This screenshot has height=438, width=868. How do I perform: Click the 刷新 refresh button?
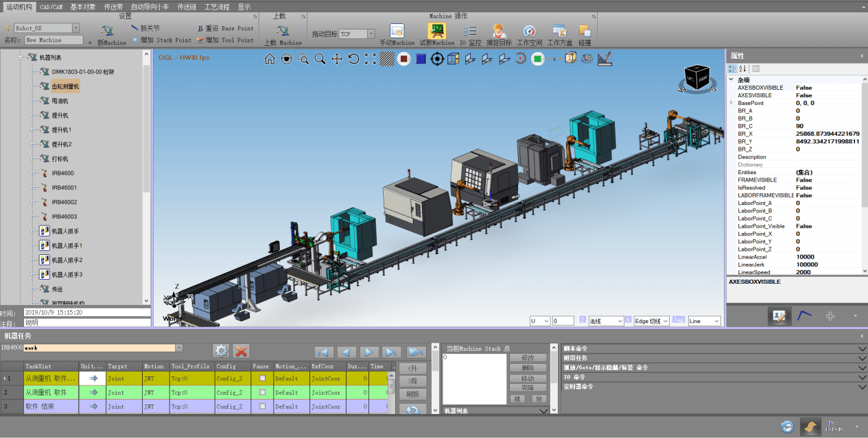(412, 394)
